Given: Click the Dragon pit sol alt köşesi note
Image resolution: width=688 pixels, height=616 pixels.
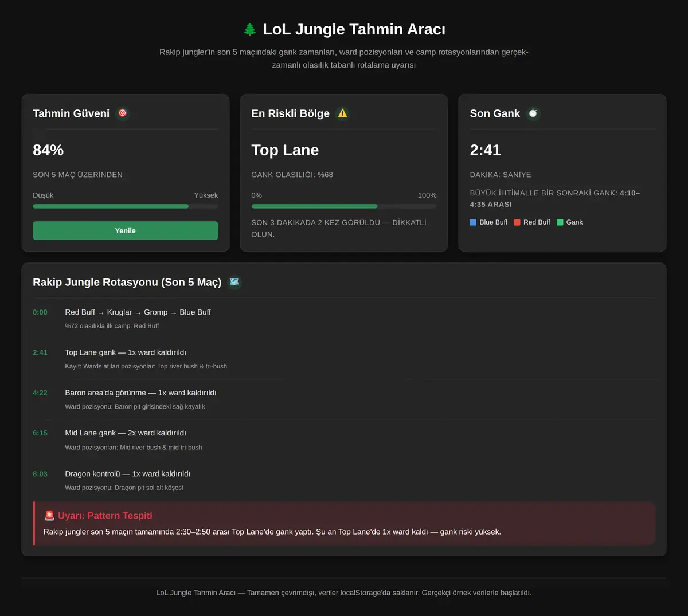Looking at the screenshot, I should coord(124,488).
